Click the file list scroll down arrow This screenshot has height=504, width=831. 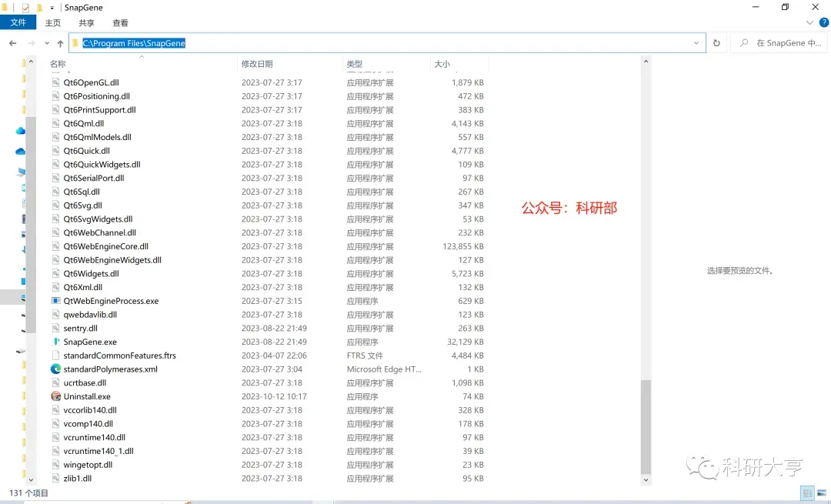[646, 479]
